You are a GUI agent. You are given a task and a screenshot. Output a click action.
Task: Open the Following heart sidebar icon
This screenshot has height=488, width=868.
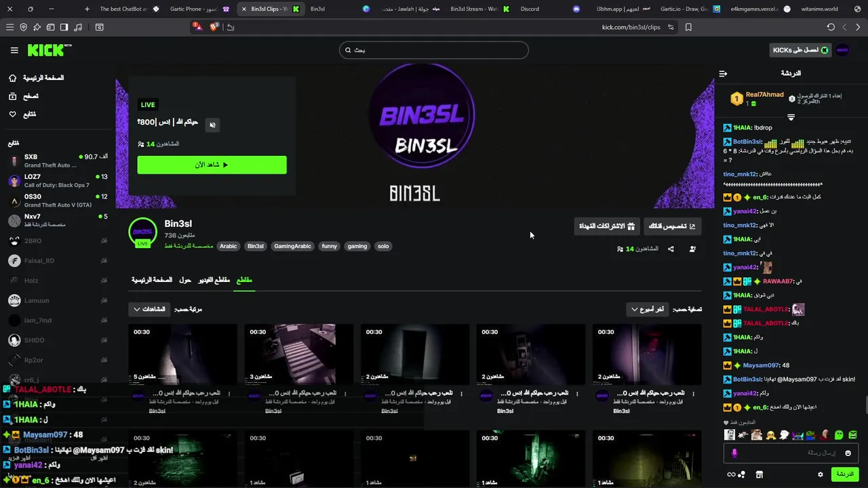(12, 114)
